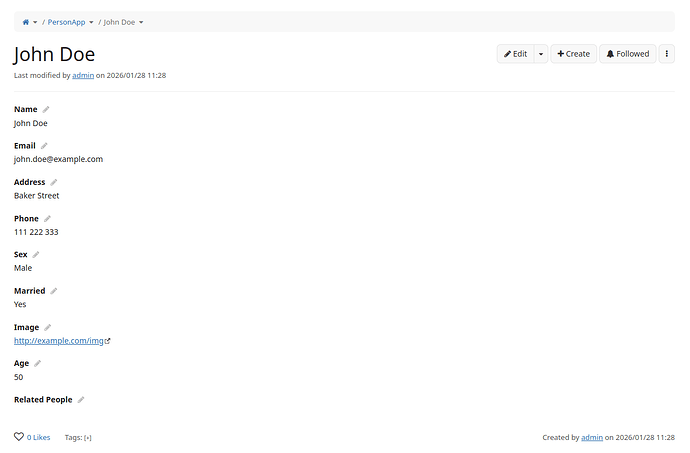This screenshot has width=690, height=453.
Task: Edit the Address field via pencil icon
Action: [x=54, y=182]
